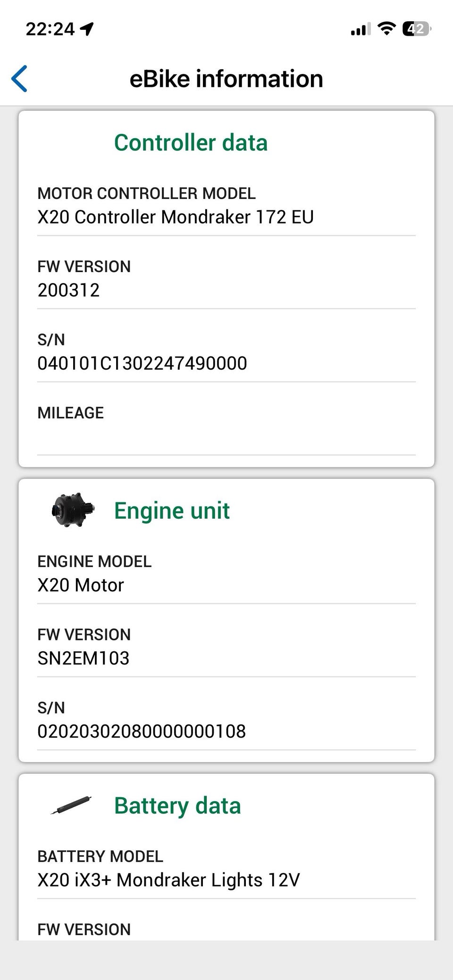
Task: Tap controller serial number 040101C1302247490000
Action: point(142,363)
